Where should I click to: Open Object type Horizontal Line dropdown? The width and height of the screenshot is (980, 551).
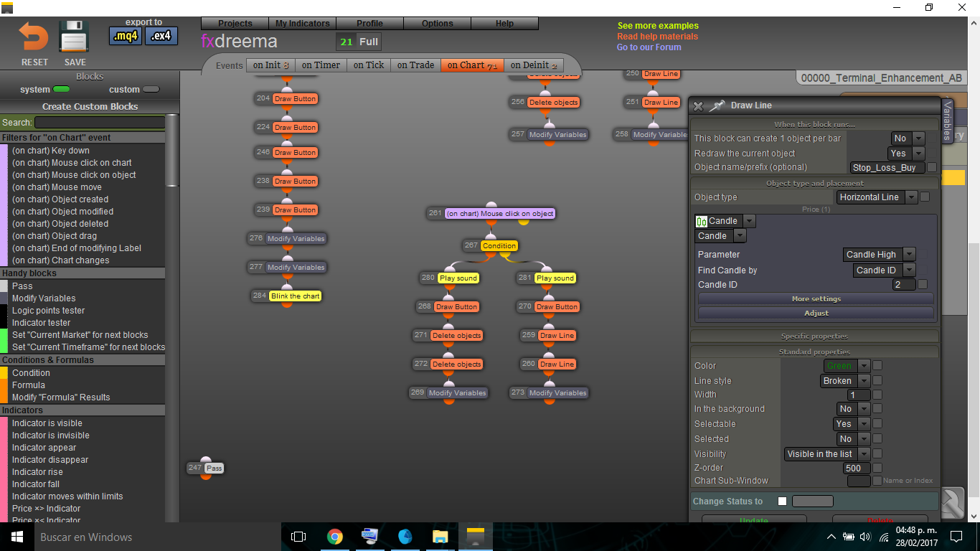pos(877,197)
